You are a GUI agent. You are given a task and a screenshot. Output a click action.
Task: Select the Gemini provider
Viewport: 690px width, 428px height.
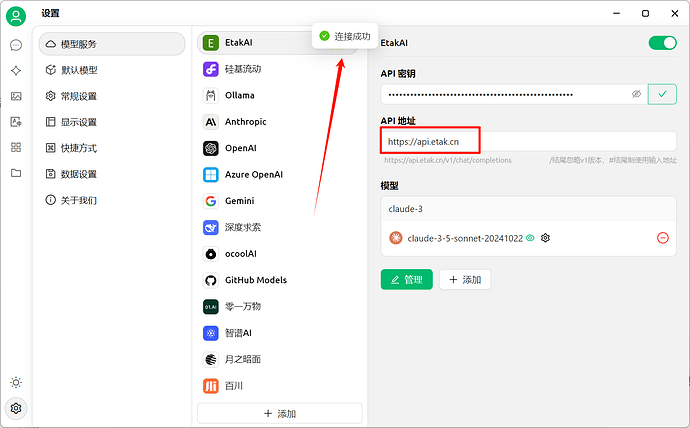pos(277,201)
